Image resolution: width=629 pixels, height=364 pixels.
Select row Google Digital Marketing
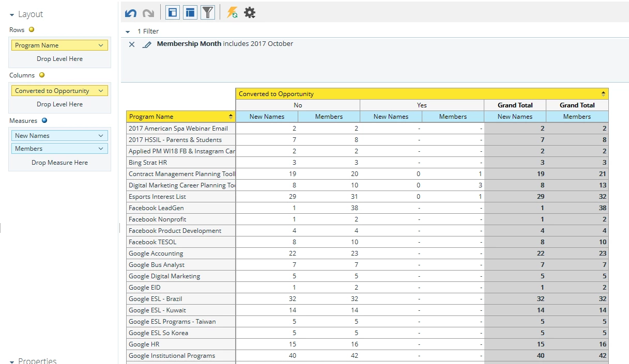(181, 276)
